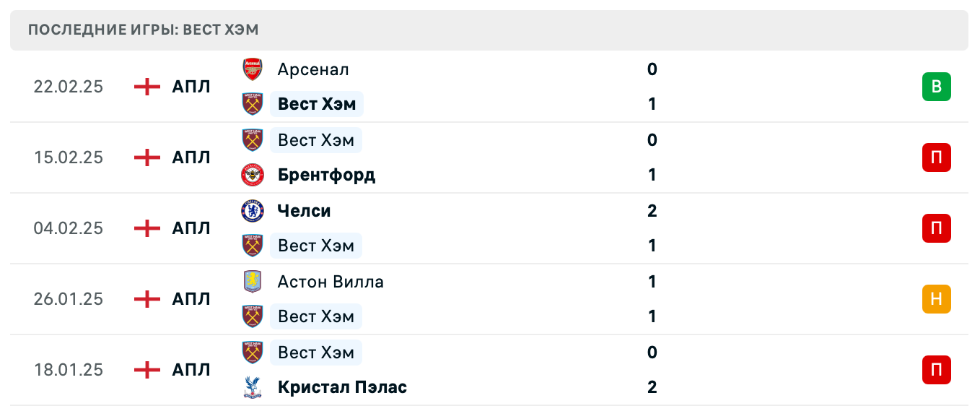Click the Arsenal club crest icon
980x419 pixels.
[253, 69]
